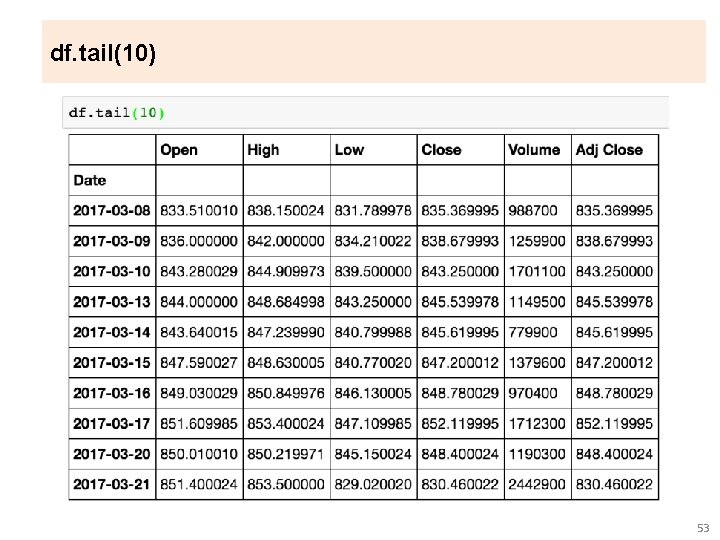720x540 pixels.
Task: Select row date 2017-03-21
Action: [x=112, y=484]
